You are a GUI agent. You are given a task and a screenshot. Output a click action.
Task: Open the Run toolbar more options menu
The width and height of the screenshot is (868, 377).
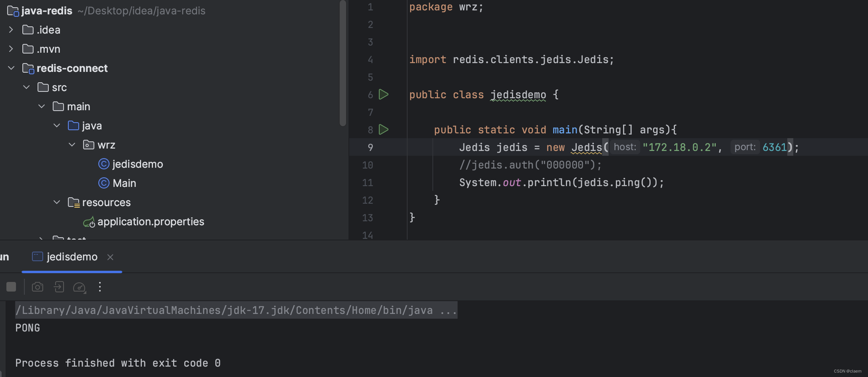[100, 287]
